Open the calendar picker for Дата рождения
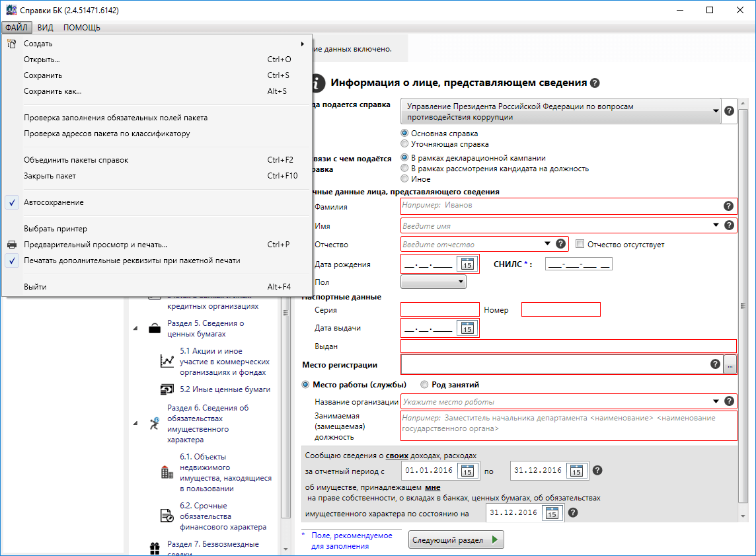This screenshot has height=556, width=756. tap(467, 264)
